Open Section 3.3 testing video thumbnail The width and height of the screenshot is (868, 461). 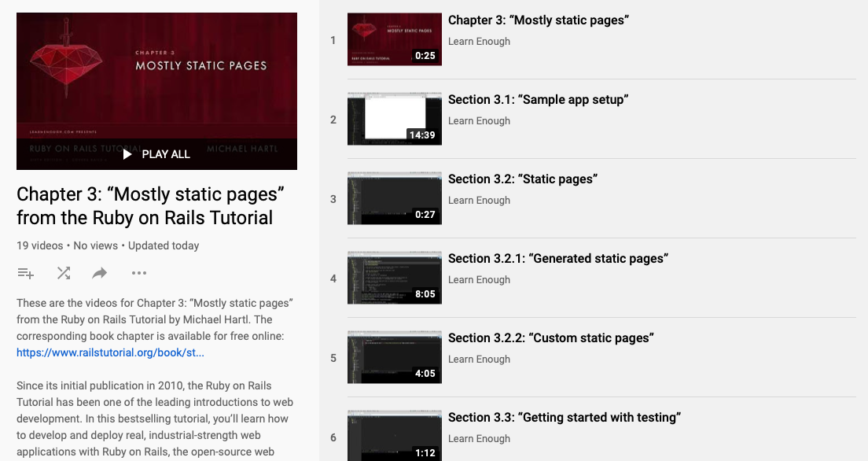(394, 435)
